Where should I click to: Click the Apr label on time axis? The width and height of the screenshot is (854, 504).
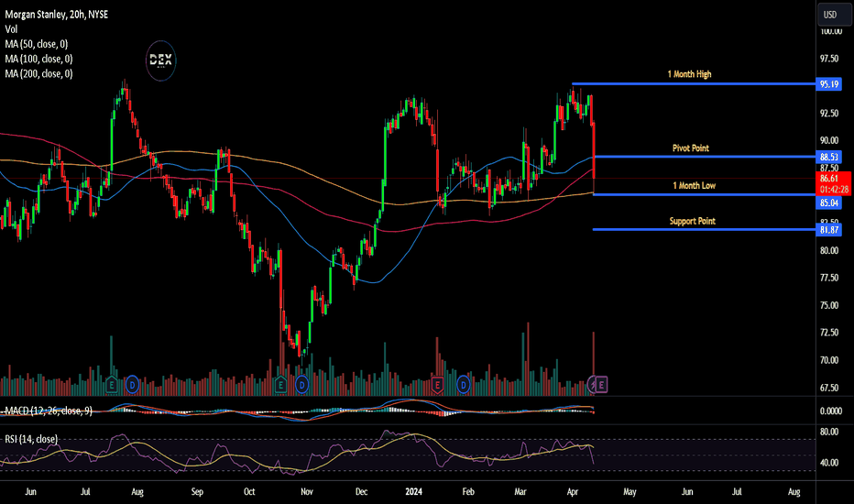[x=572, y=491]
